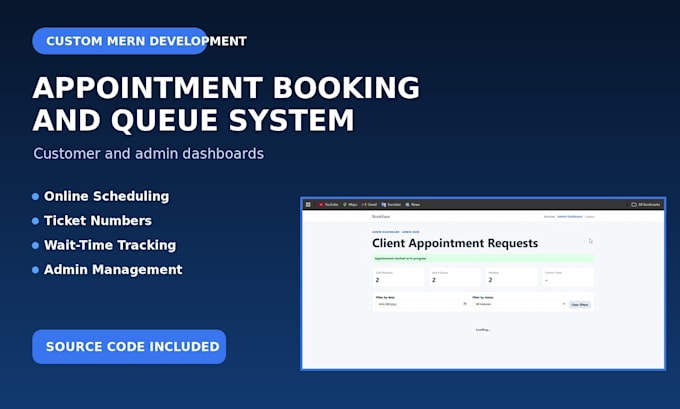Image resolution: width=680 pixels, height=409 pixels.
Task: Open the Gmail bookmark
Action: point(369,204)
